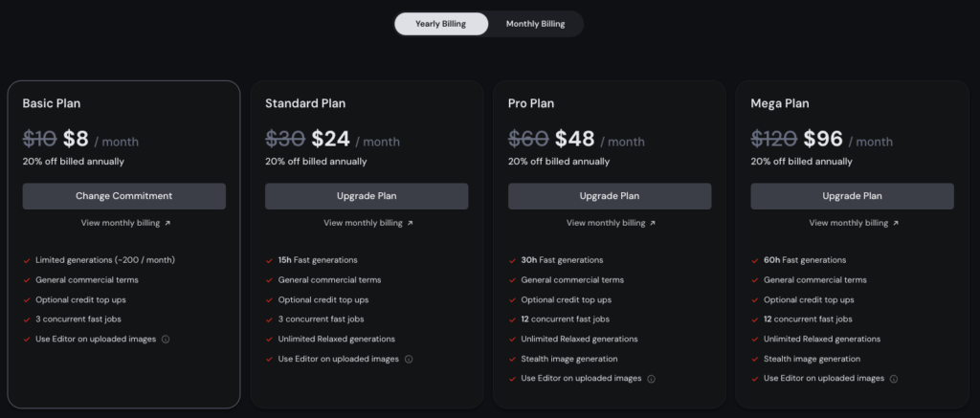Click arrow icon next to Pro Plan monthly billing

tap(653, 223)
